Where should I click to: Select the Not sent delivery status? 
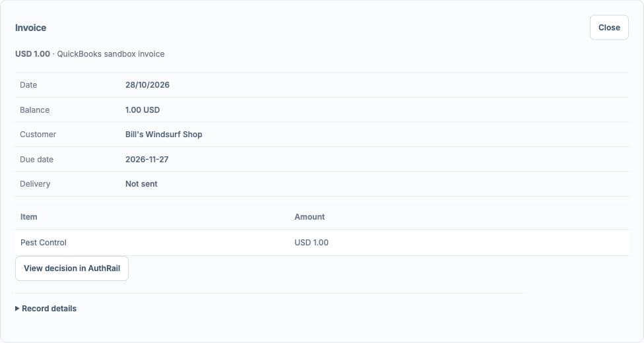[141, 184]
